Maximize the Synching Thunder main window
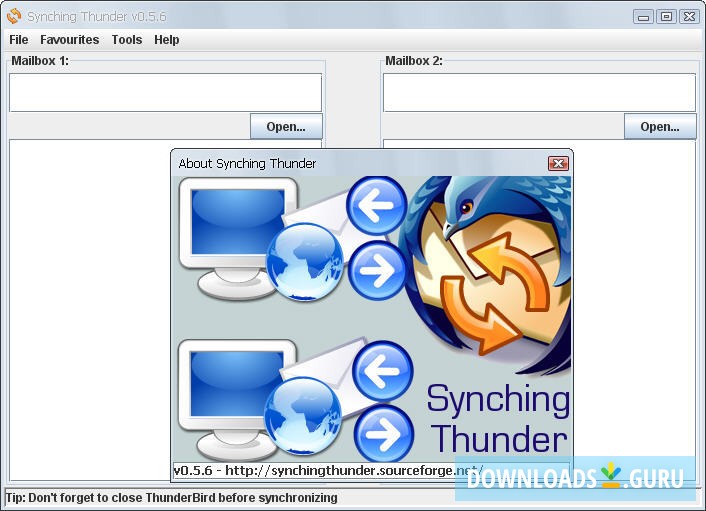The width and height of the screenshot is (706, 511). pos(666,17)
